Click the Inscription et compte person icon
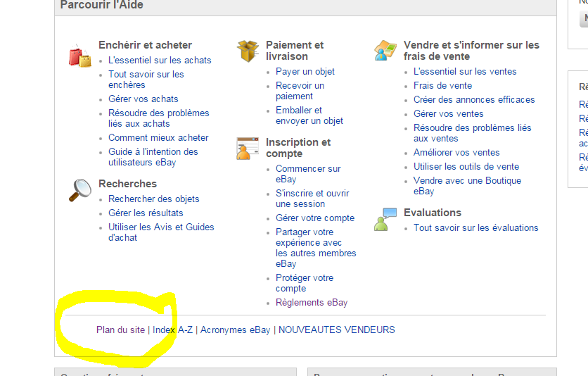The width and height of the screenshot is (588, 376). tap(248, 149)
